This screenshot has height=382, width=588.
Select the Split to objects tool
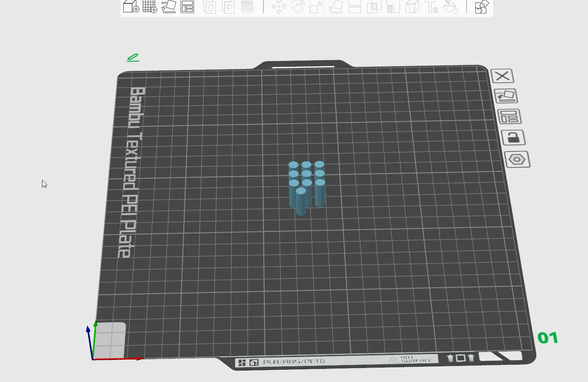210,6
